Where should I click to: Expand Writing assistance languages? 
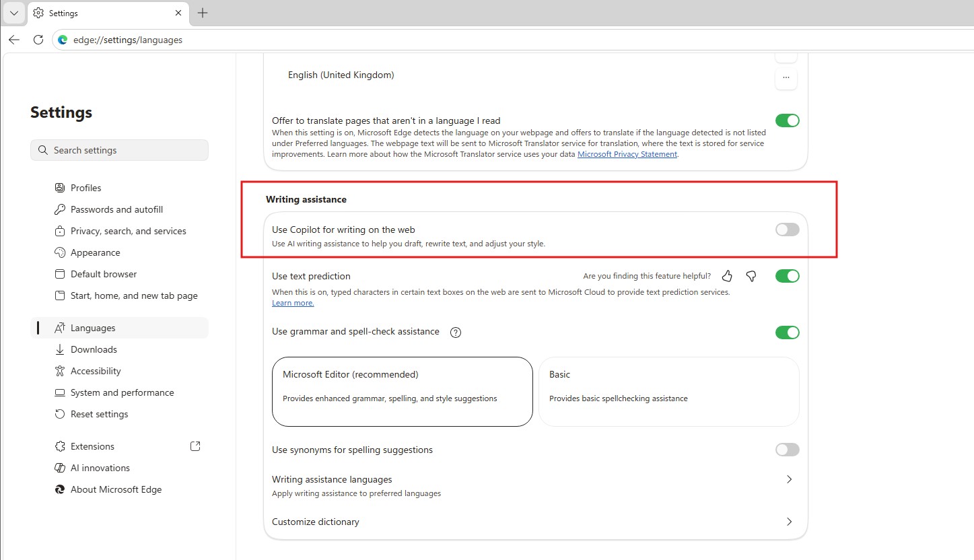point(789,479)
